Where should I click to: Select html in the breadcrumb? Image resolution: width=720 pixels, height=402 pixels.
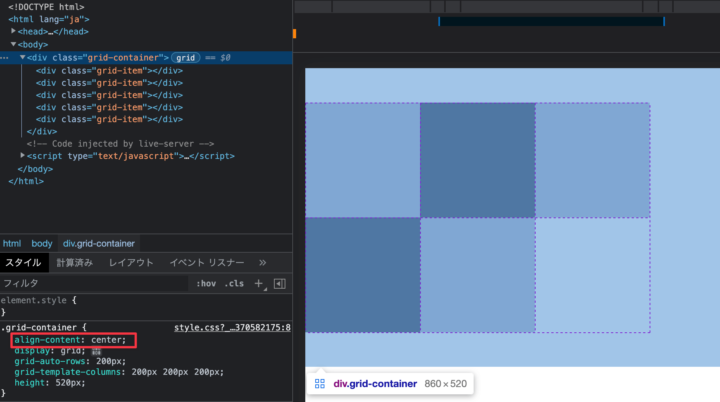[12, 243]
